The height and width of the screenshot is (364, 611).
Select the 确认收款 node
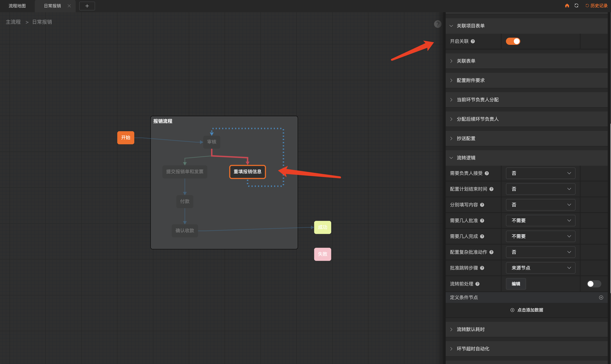point(185,231)
